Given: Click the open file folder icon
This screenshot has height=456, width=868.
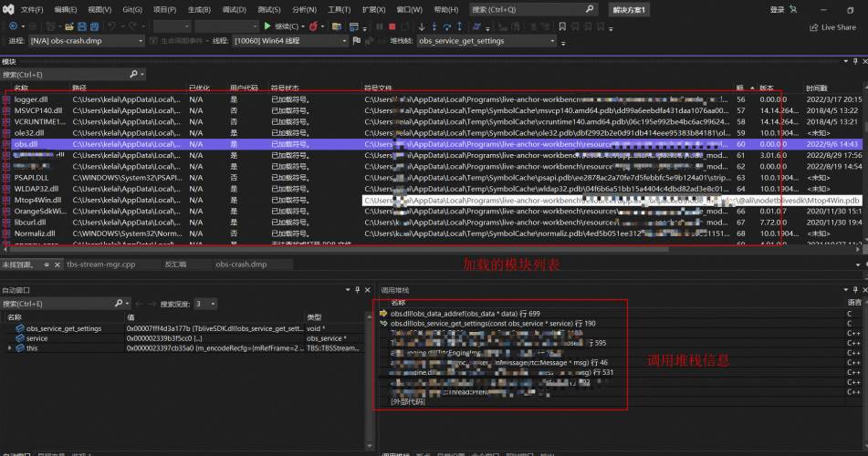Looking at the screenshot, I should pos(69,26).
